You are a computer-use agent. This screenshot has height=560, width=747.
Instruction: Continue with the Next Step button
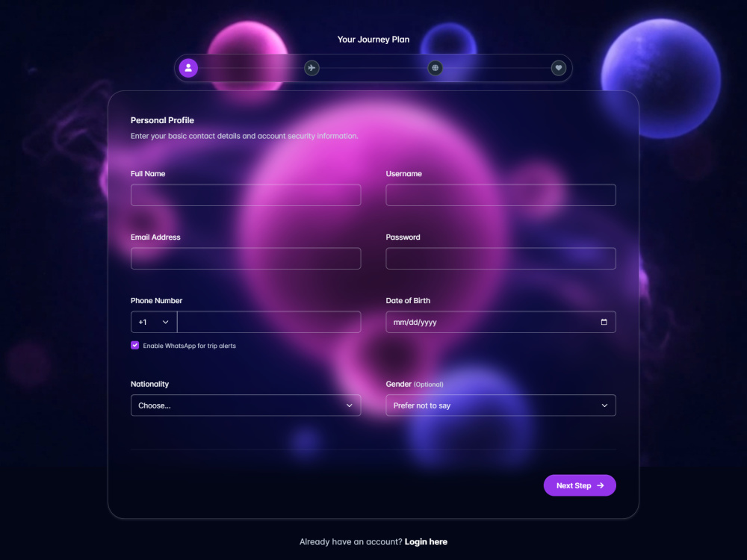point(580,486)
